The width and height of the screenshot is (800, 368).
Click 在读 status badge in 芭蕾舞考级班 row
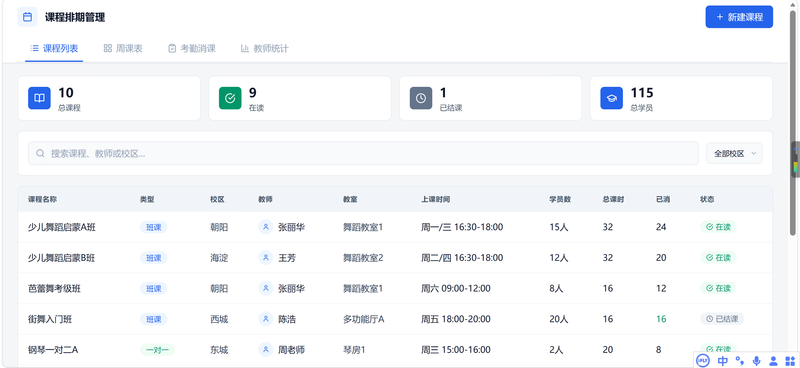[x=718, y=288]
